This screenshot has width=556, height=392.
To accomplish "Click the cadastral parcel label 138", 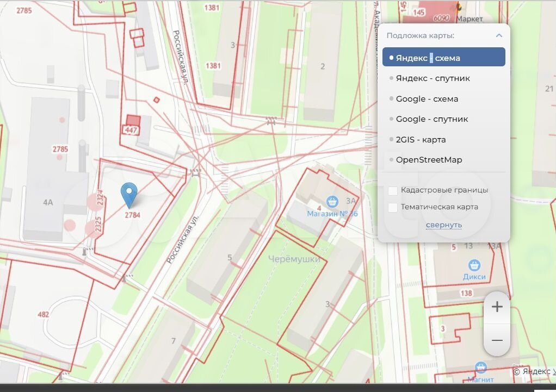I will [466, 293].
